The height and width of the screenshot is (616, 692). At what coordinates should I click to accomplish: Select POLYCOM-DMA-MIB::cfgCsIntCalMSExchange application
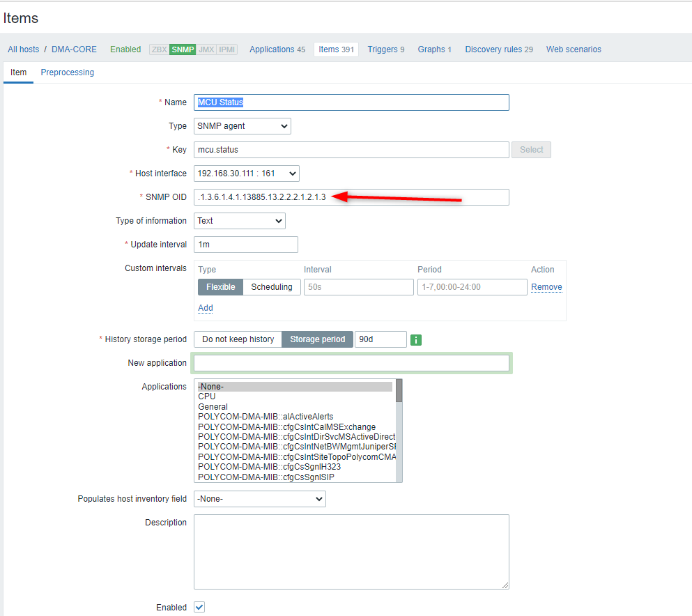pos(295,427)
